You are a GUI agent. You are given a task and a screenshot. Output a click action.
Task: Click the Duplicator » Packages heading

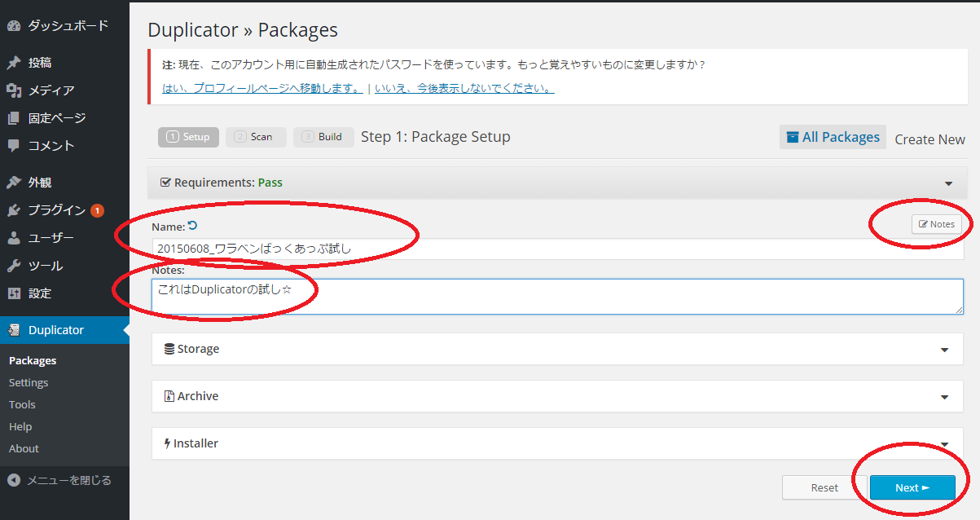point(243,30)
